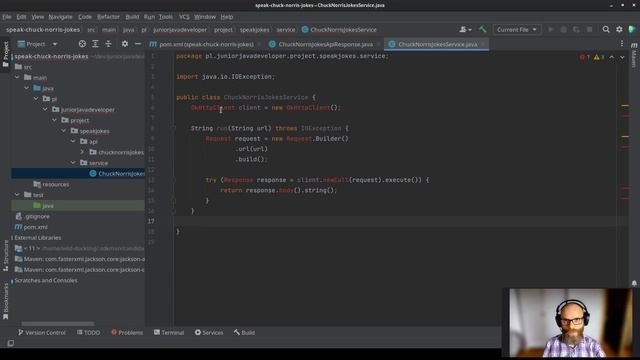Open Project panel options gear
Image resolution: width=640 pixels, height=360 pixels.
(125, 44)
